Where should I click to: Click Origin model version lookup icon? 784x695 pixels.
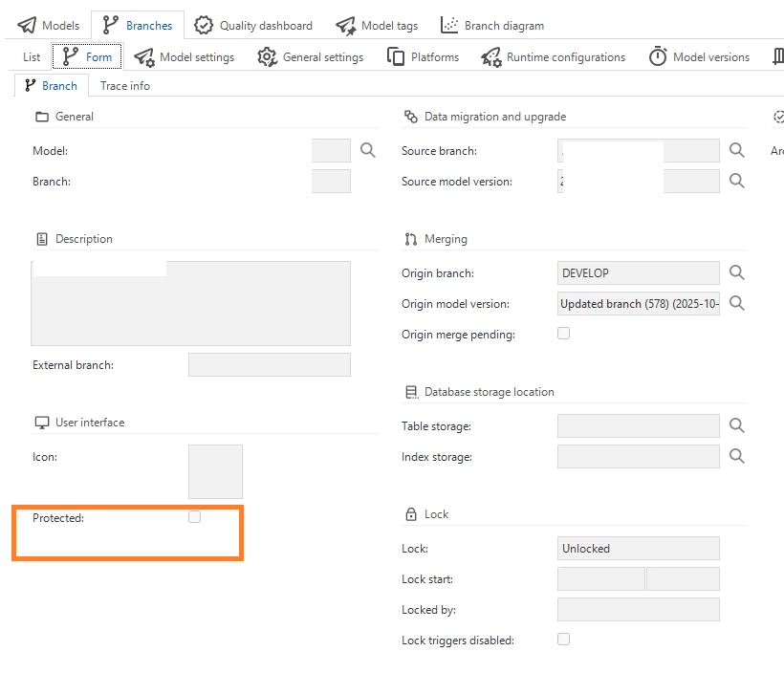click(736, 303)
